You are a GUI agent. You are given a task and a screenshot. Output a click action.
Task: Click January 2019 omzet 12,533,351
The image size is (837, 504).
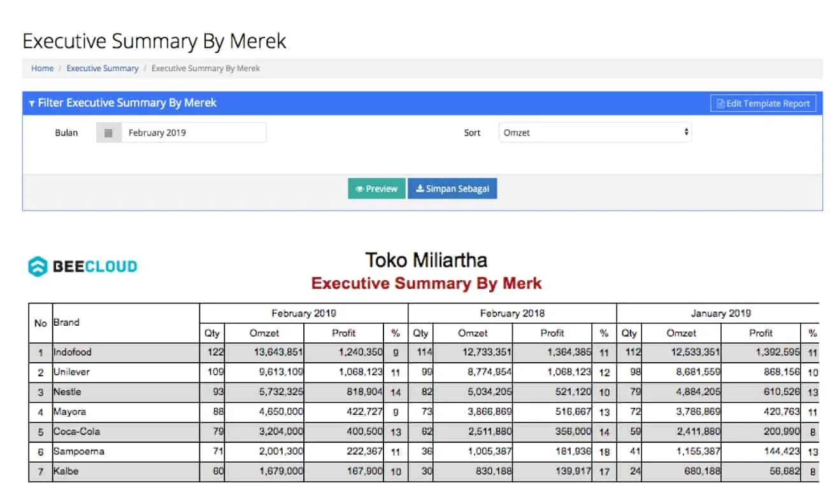point(694,352)
